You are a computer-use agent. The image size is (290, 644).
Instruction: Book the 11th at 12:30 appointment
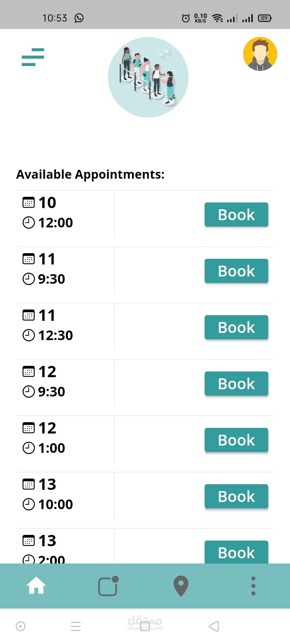point(236,327)
